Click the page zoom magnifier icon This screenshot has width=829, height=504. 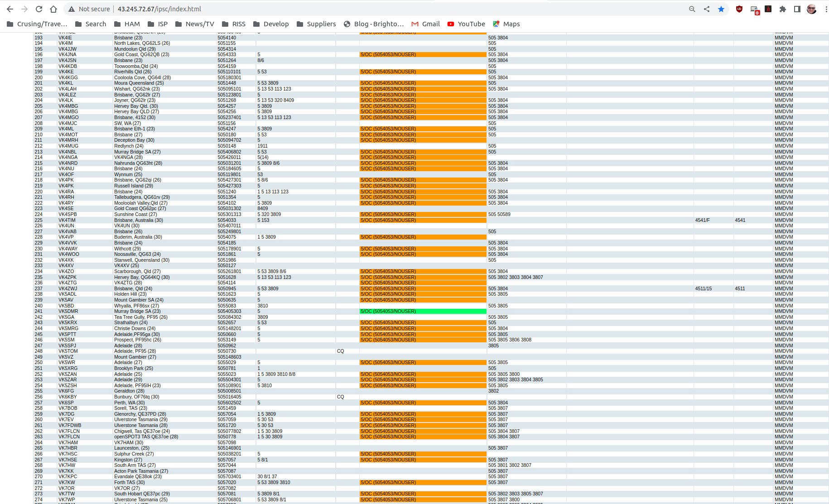pos(692,9)
